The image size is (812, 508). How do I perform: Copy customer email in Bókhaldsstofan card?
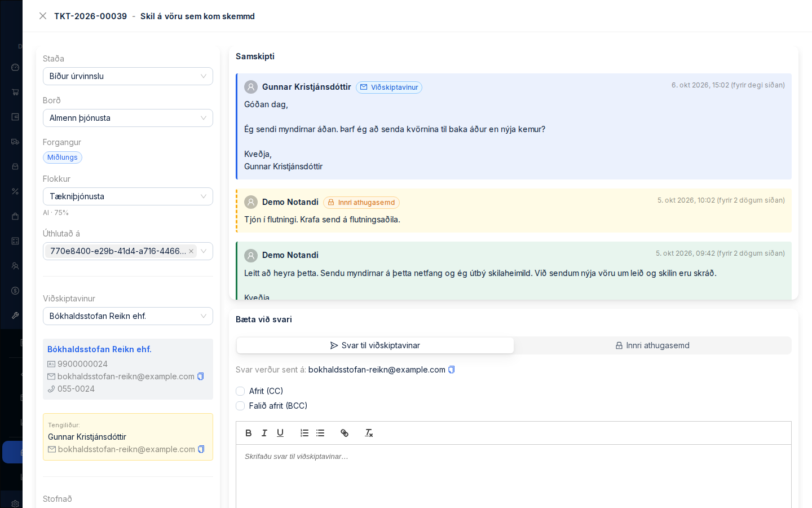[x=201, y=376]
